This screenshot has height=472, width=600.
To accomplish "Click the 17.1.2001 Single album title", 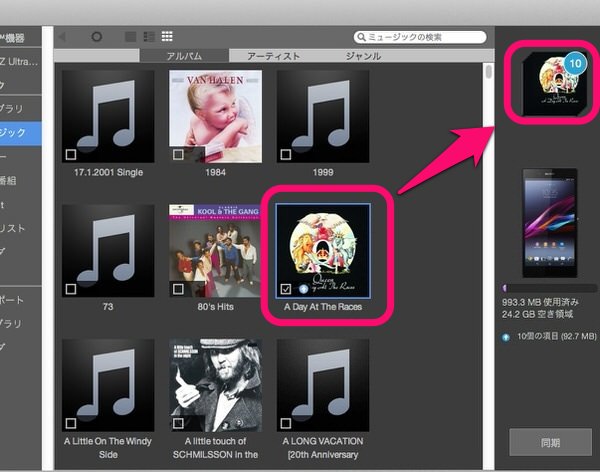I will click(108, 172).
